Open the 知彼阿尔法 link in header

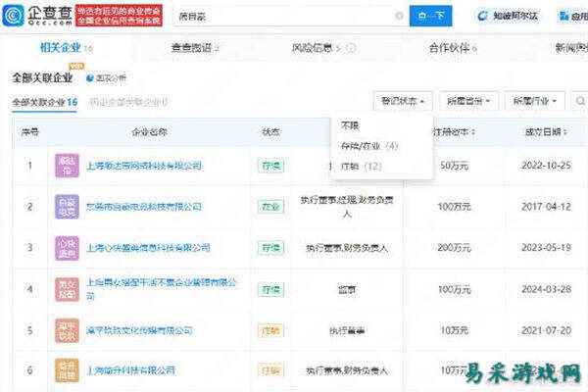click(508, 16)
